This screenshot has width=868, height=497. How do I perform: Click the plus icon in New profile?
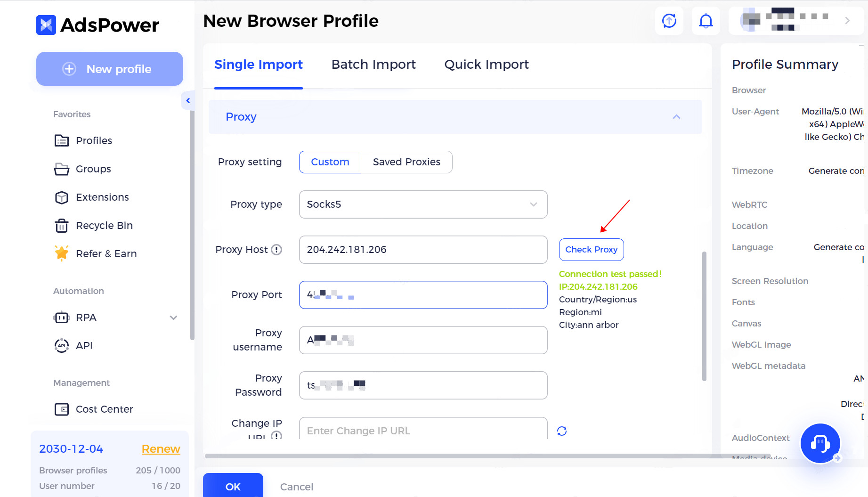coord(69,69)
